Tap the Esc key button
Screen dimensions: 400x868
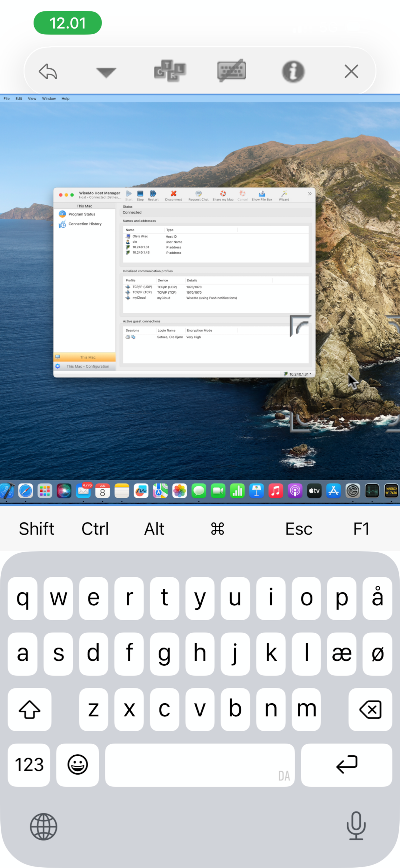tap(299, 529)
